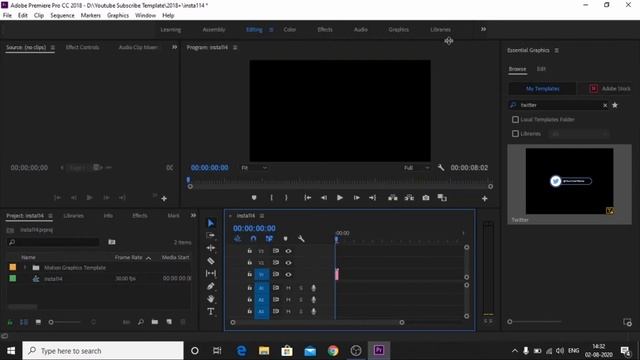Select the Hand tool
Screen dimensions: 640x360
[x=211, y=299]
